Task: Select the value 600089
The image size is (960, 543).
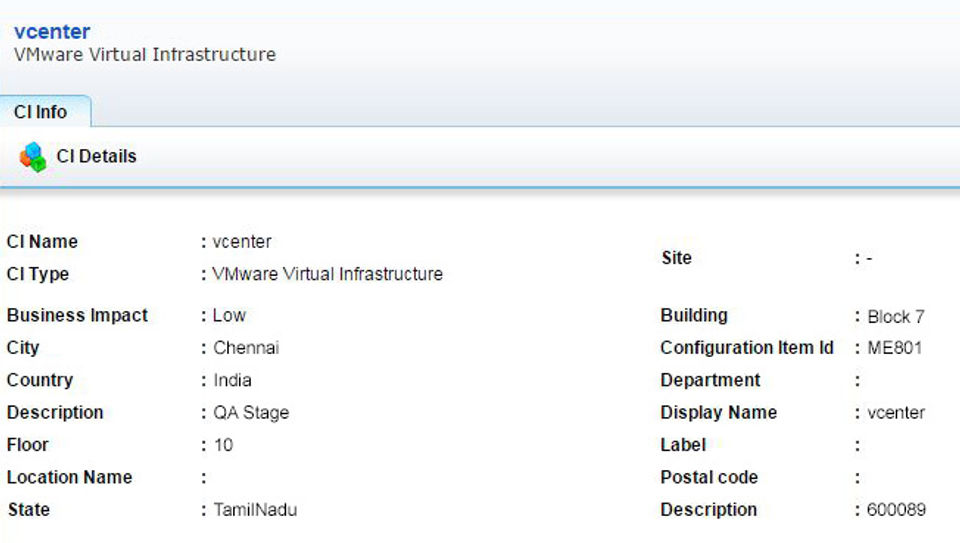Action: (897, 510)
